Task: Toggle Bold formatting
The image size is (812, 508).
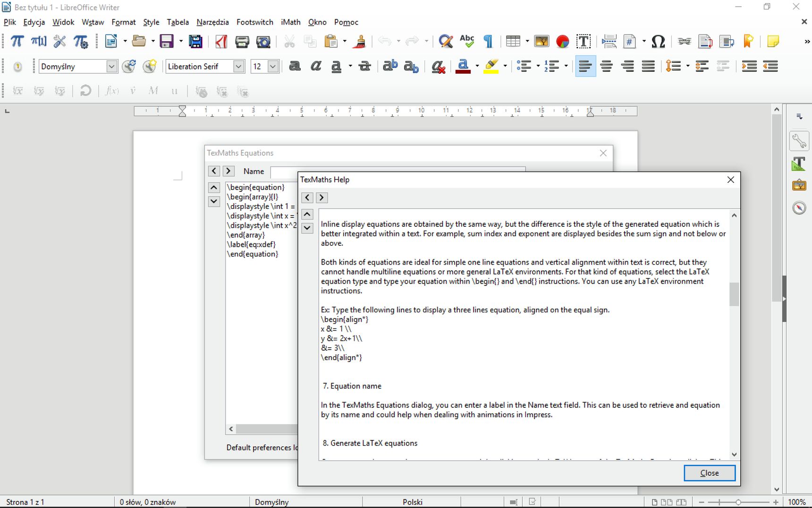Action: pos(295,66)
